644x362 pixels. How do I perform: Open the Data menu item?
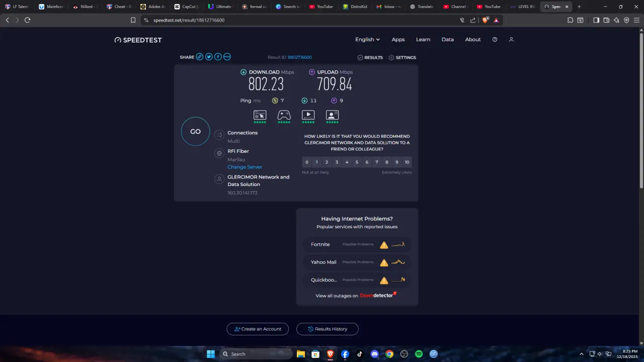coord(448,40)
